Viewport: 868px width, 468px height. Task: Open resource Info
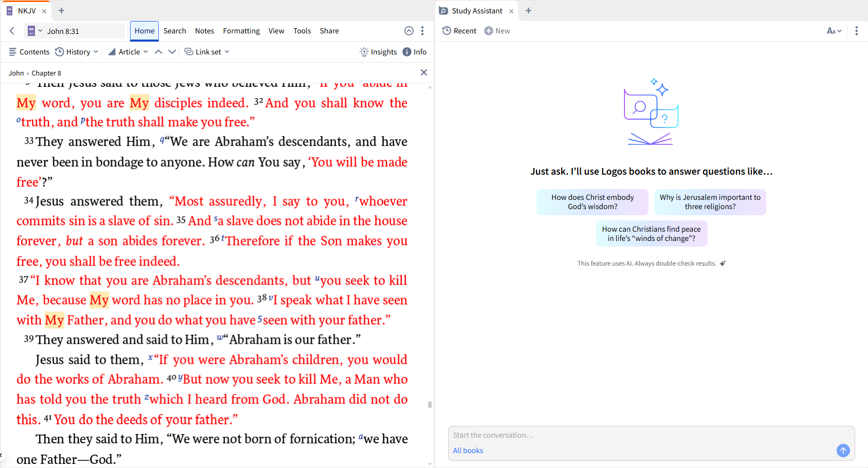point(415,51)
